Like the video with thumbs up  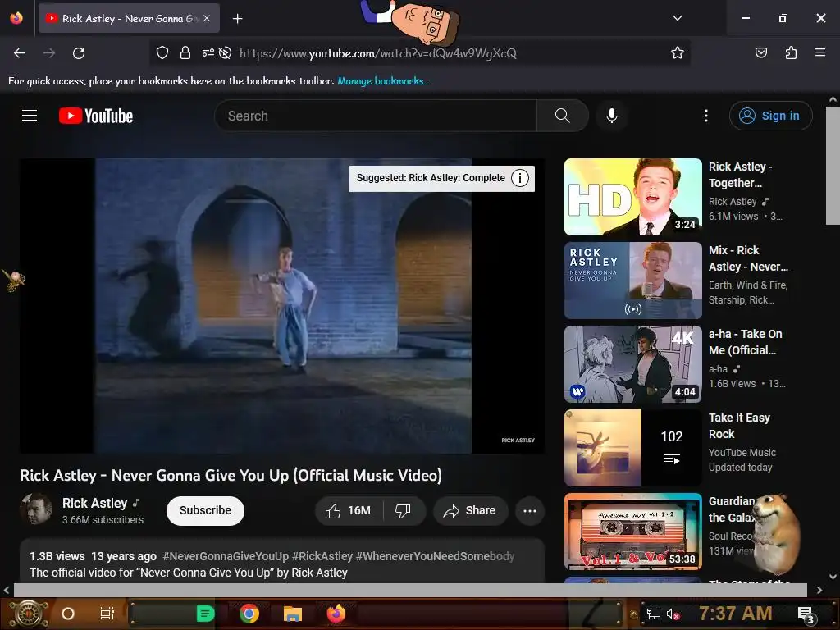[349, 510]
